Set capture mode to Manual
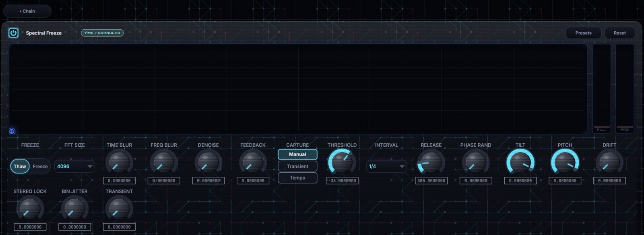This screenshot has height=235, width=644. point(297,154)
